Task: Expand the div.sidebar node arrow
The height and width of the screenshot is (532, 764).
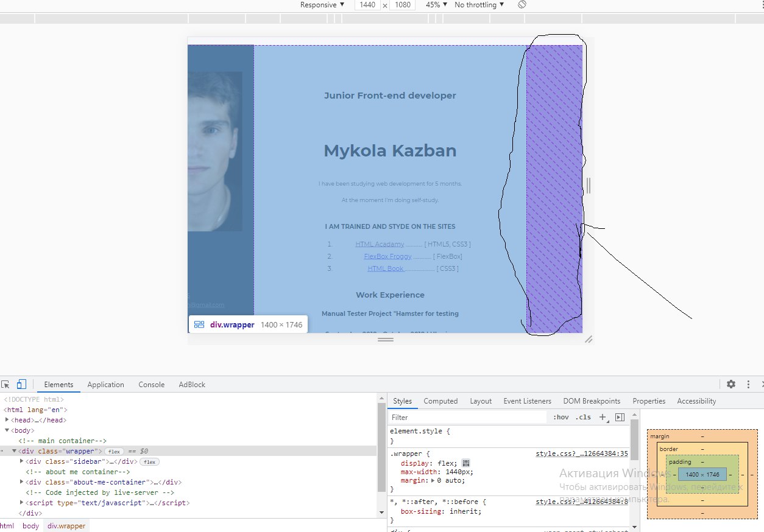Action: (22, 461)
